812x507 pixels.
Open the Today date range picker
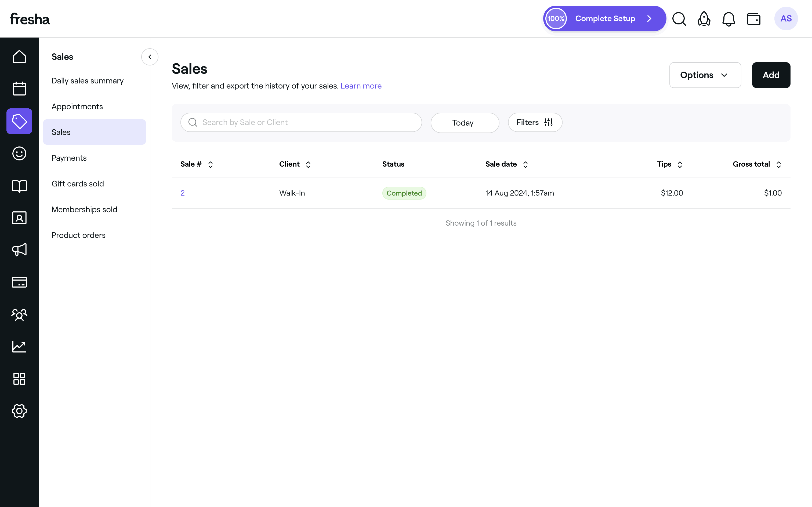(465, 123)
